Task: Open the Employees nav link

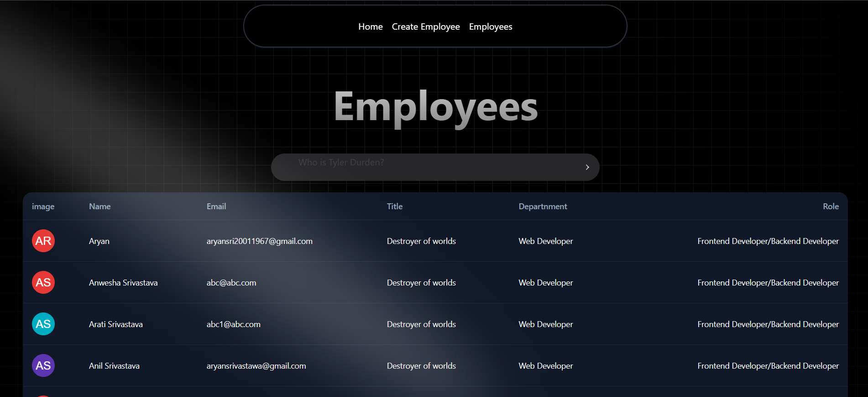Action: [490, 26]
